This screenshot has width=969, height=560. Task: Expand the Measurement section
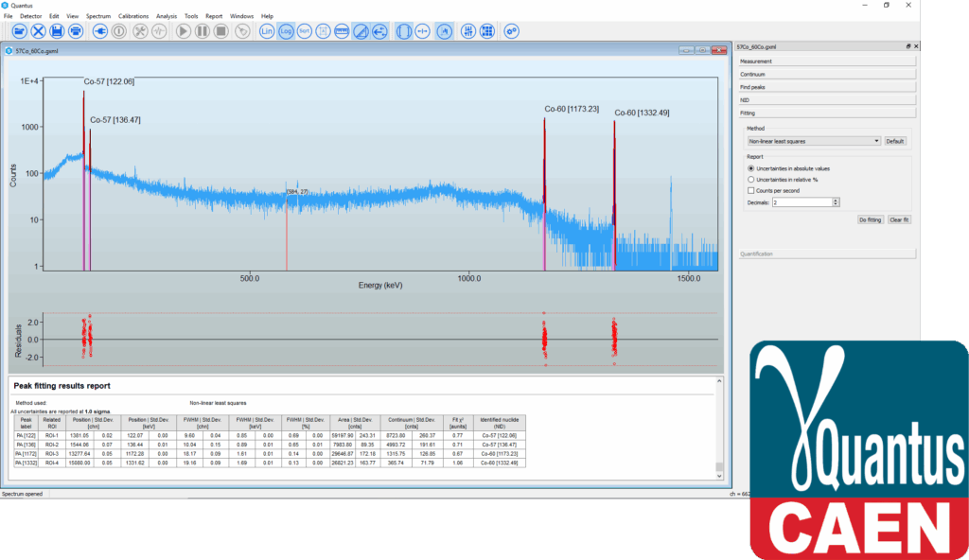(827, 61)
